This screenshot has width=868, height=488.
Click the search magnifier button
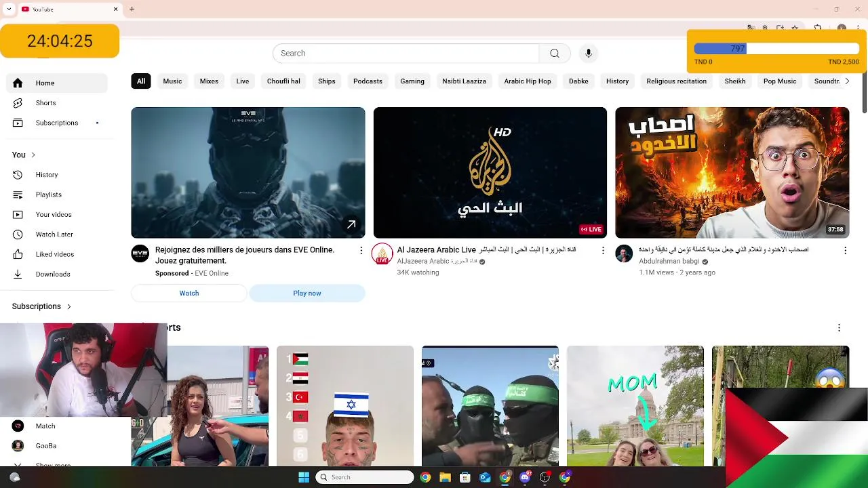point(555,54)
